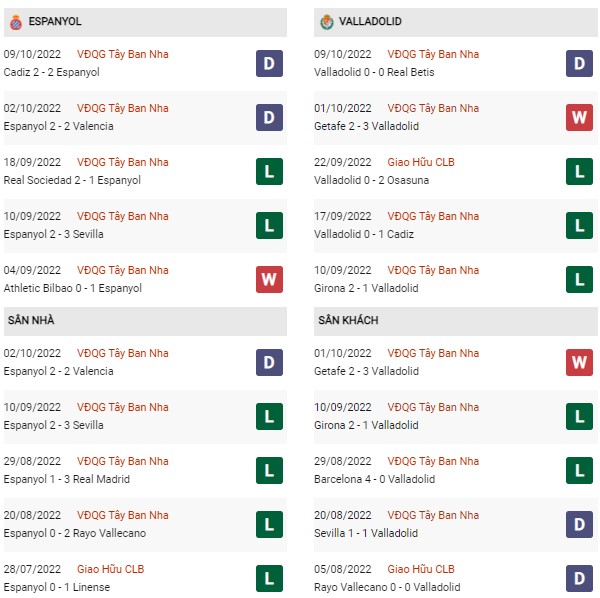
Task: Click L badge for Espanyol 0-1 Linense
Action: click(269, 578)
